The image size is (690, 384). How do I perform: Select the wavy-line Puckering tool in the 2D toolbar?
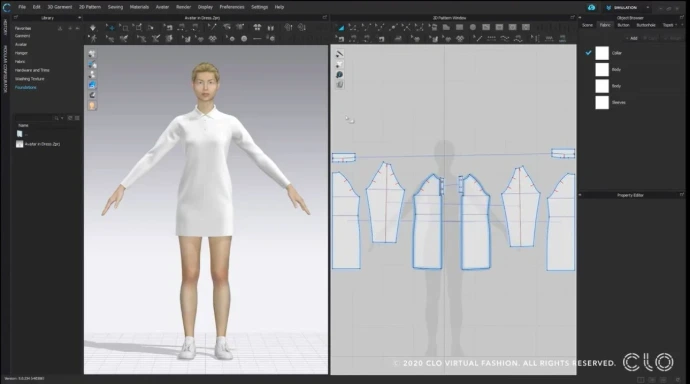tap(504, 39)
